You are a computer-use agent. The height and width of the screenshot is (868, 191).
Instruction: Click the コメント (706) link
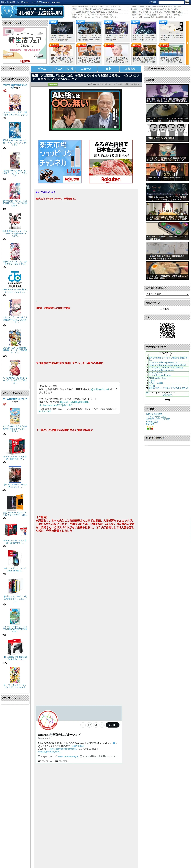pyautogui.click(x=115, y=85)
